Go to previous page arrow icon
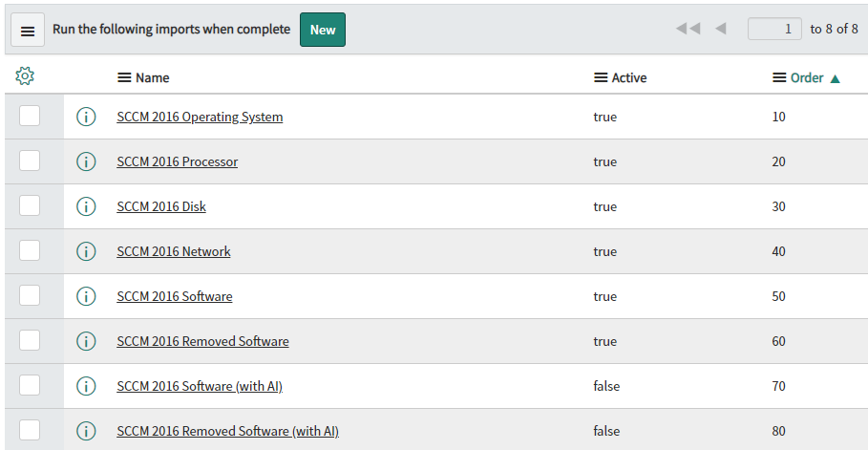This screenshot has height=450, width=868. coord(720,29)
